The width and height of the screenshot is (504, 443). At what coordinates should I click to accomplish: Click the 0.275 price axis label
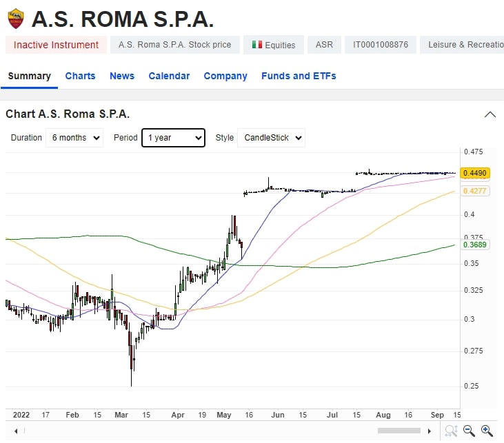473,351
